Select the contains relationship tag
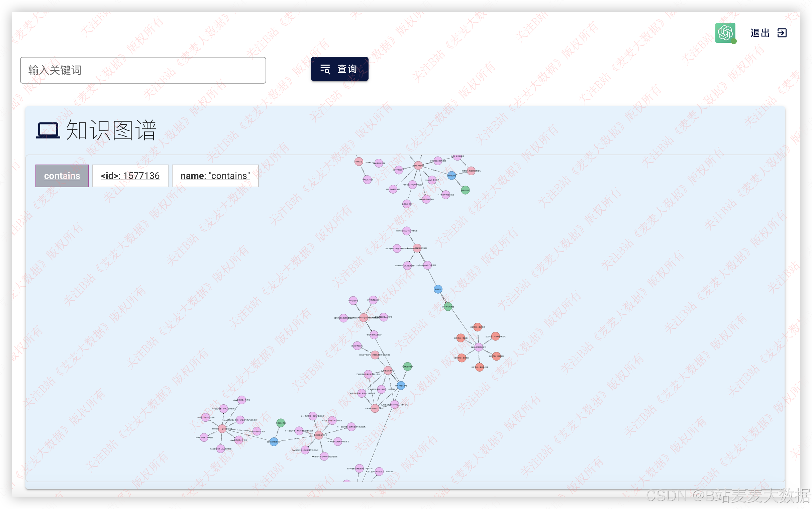 tap(62, 176)
